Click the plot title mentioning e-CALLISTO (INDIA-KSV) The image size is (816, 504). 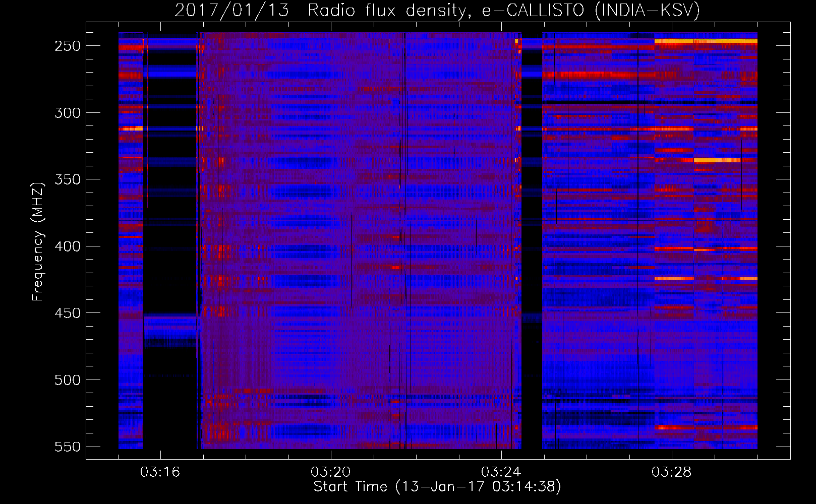coord(437,10)
